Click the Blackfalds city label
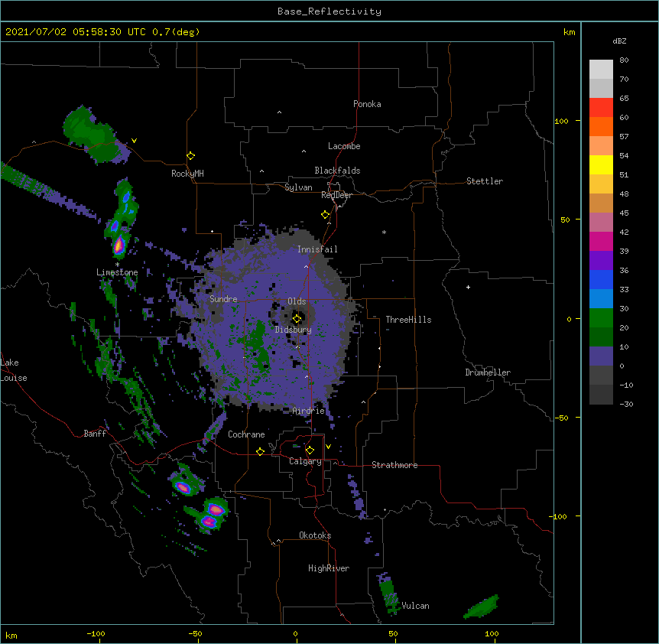The image size is (659, 644). (337, 171)
